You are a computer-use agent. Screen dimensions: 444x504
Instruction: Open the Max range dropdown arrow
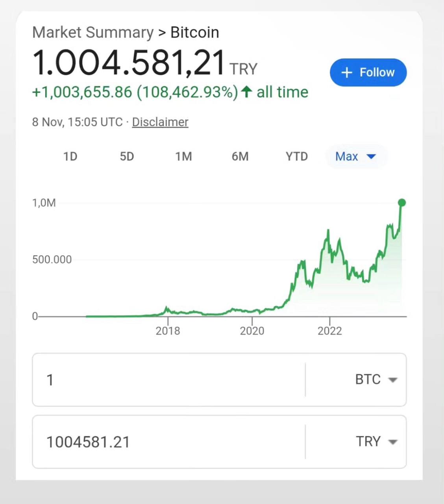pyautogui.click(x=371, y=157)
